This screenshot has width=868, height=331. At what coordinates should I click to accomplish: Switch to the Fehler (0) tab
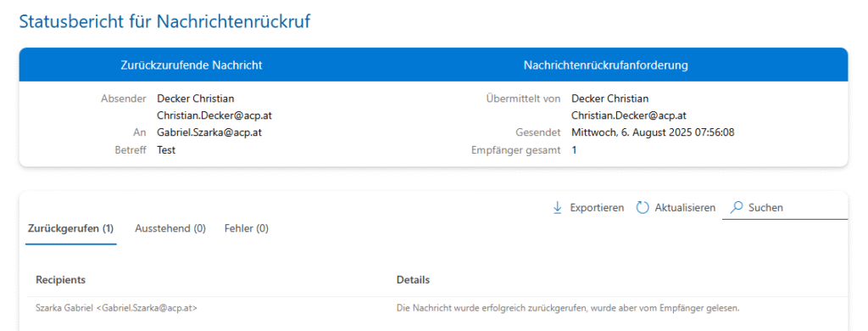coord(247,228)
